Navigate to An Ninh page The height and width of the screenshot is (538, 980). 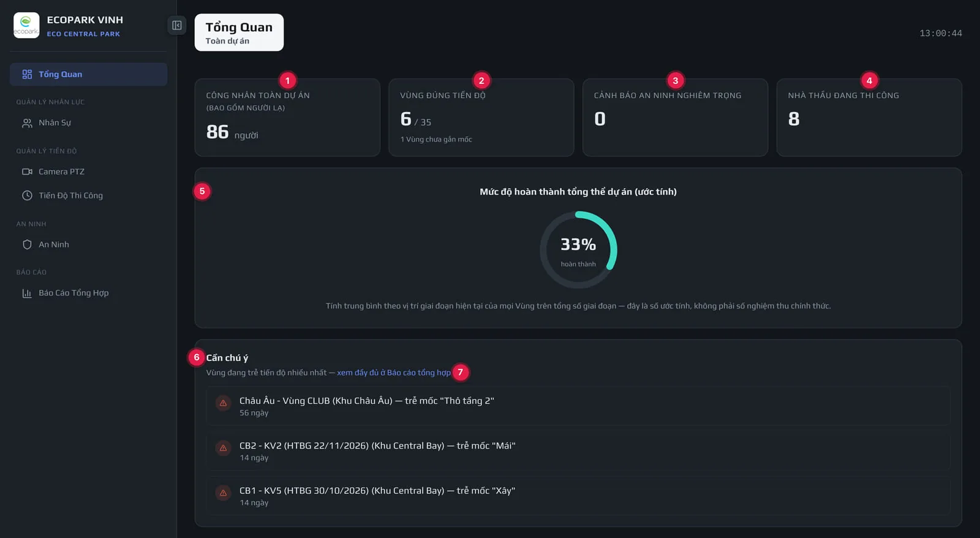click(x=88, y=244)
